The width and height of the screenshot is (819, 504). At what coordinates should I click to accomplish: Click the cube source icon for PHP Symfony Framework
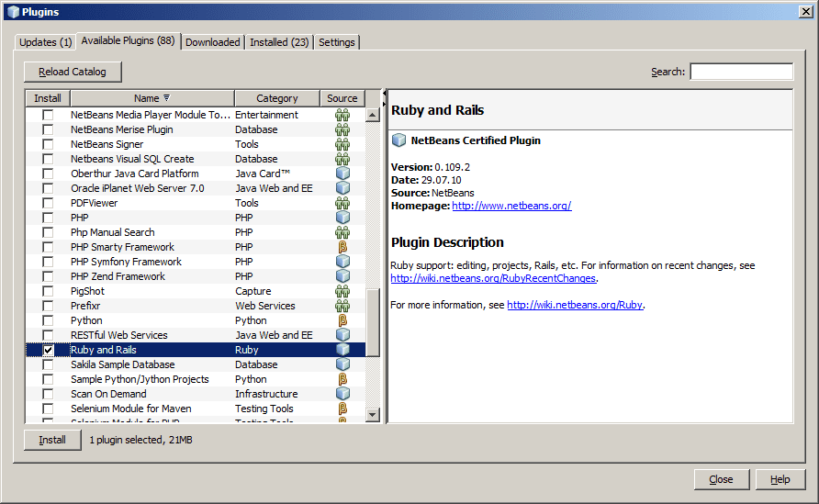[x=342, y=262]
